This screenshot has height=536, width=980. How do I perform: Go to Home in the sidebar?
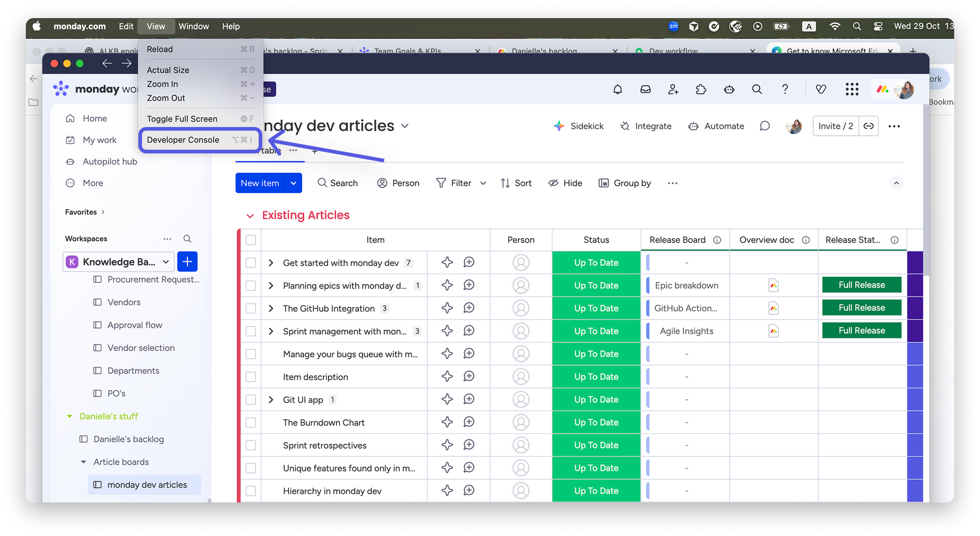pos(86,118)
